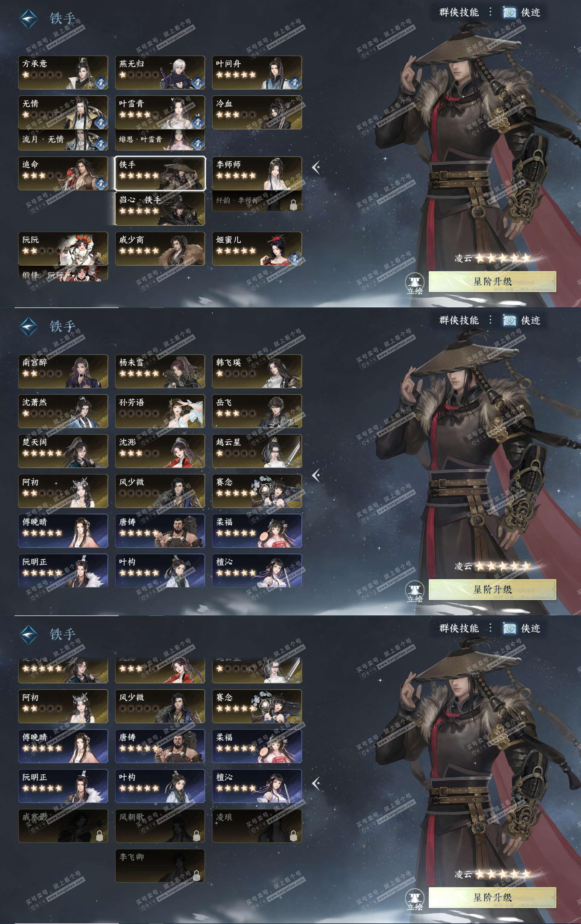Select the 南宫醉 hero card
This screenshot has height=924, width=581.
point(63,371)
